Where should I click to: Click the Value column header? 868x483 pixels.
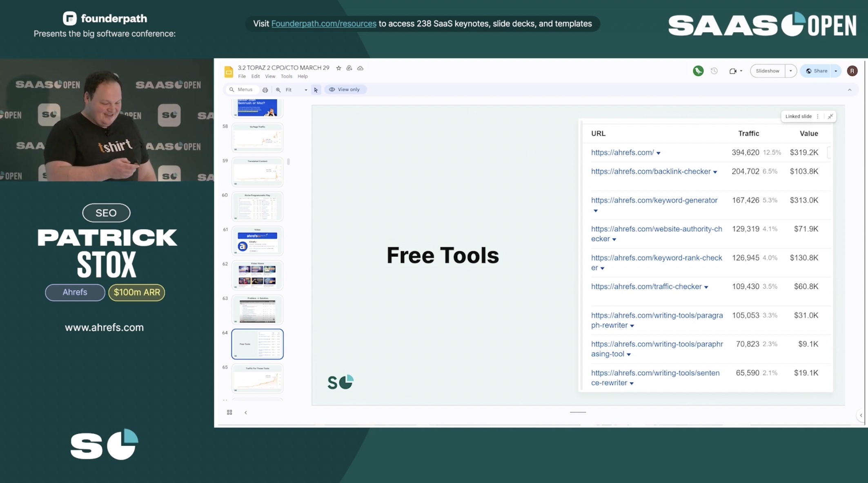click(x=808, y=134)
